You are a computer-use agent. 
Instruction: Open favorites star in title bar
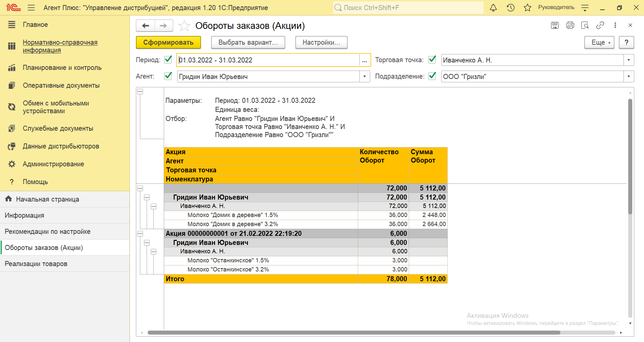[528, 7]
